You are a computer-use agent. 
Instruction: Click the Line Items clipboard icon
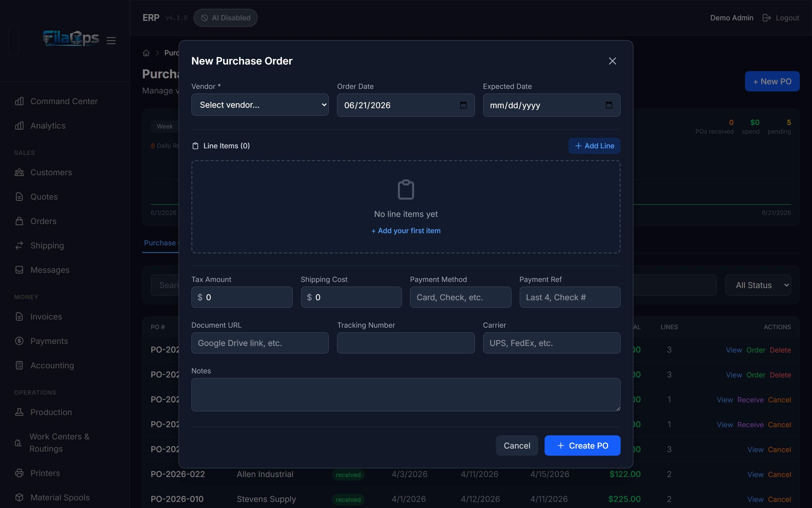pos(195,146)
